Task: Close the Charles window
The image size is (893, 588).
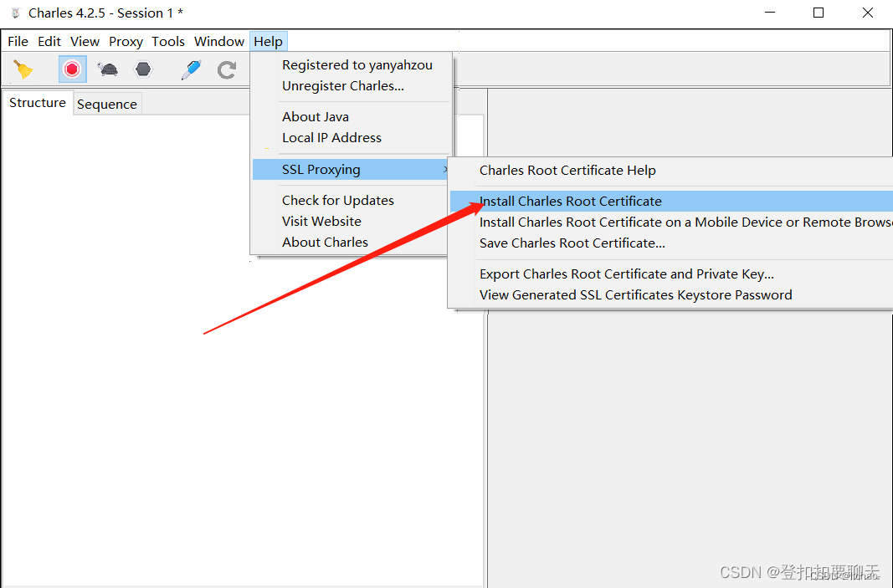Action: (867, 13)
